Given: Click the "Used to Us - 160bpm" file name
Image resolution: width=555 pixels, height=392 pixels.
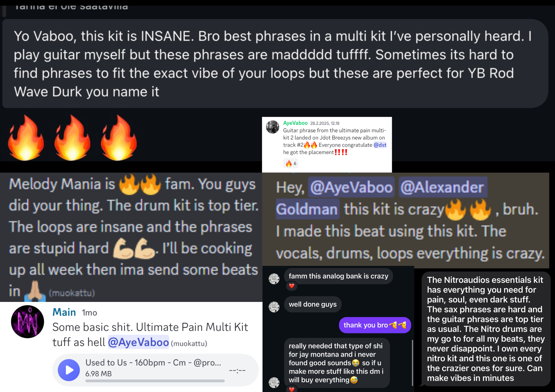Looking at the screenshot, I should [x=153, y=362].
